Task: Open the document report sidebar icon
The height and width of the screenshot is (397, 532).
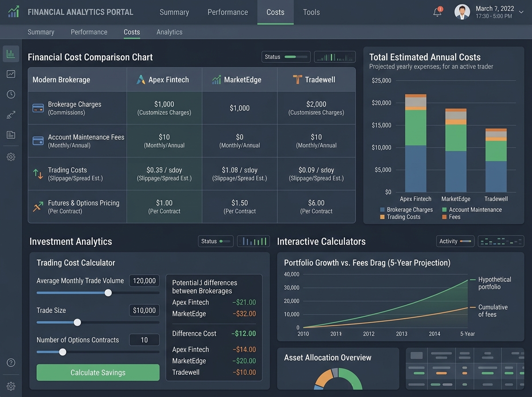Action: point(11,135)
